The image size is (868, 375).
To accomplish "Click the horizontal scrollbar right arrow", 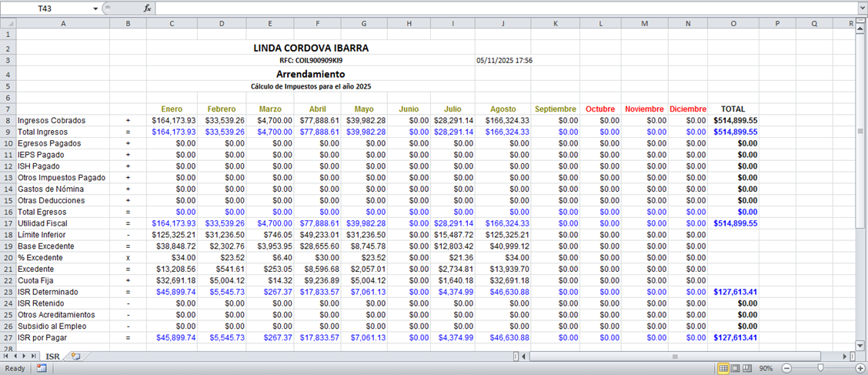I will (848, 357).
